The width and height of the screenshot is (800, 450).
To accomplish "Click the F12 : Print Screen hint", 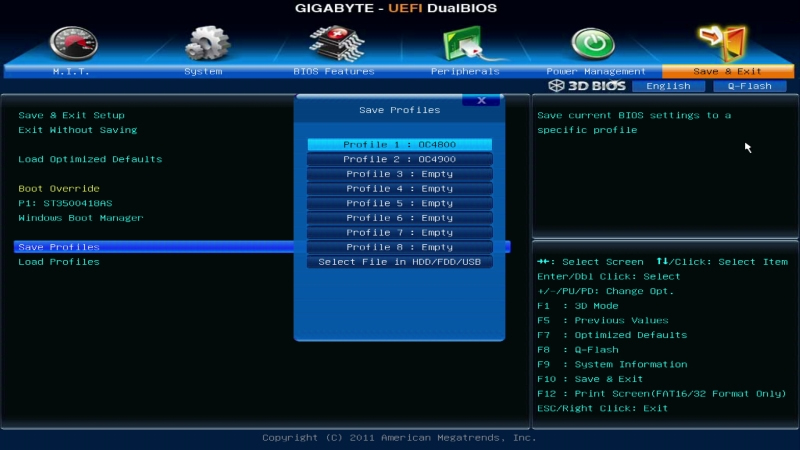I will [x=662, y=394].
